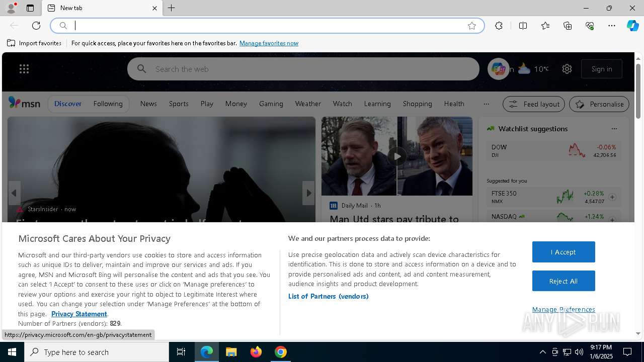
Task: Open tab actions menu icon
Action: (x=30, y=8)
